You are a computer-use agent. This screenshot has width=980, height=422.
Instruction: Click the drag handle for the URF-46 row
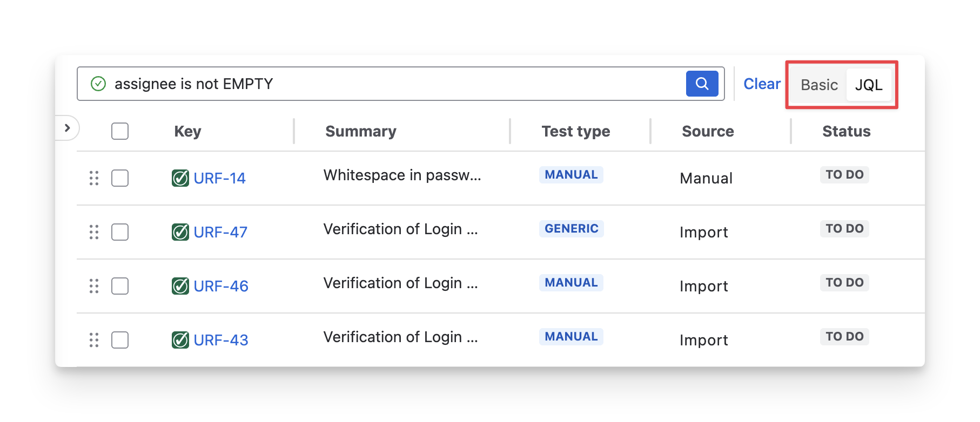point(94,286)
